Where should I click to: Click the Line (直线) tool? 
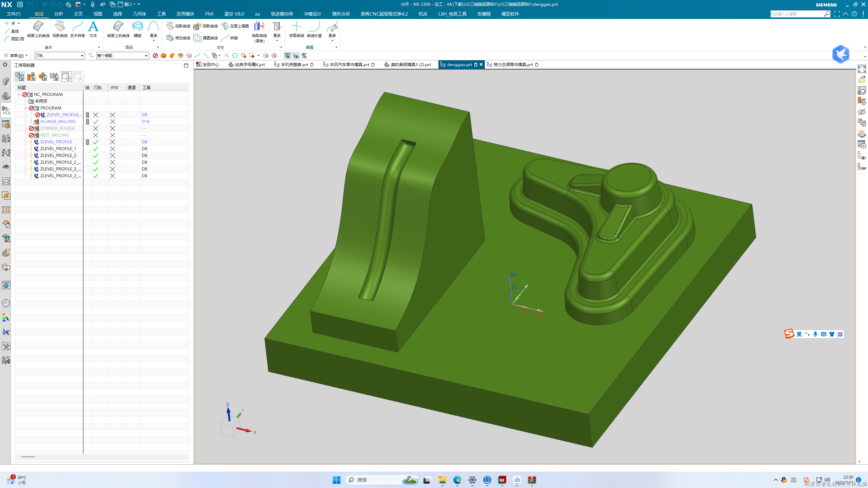(x=12, y=31)
